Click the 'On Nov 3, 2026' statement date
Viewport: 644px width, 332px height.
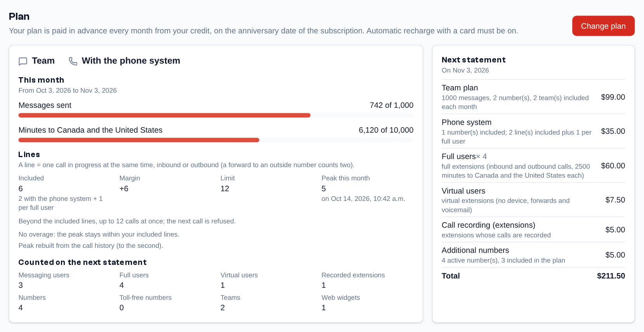pos(465,70)
